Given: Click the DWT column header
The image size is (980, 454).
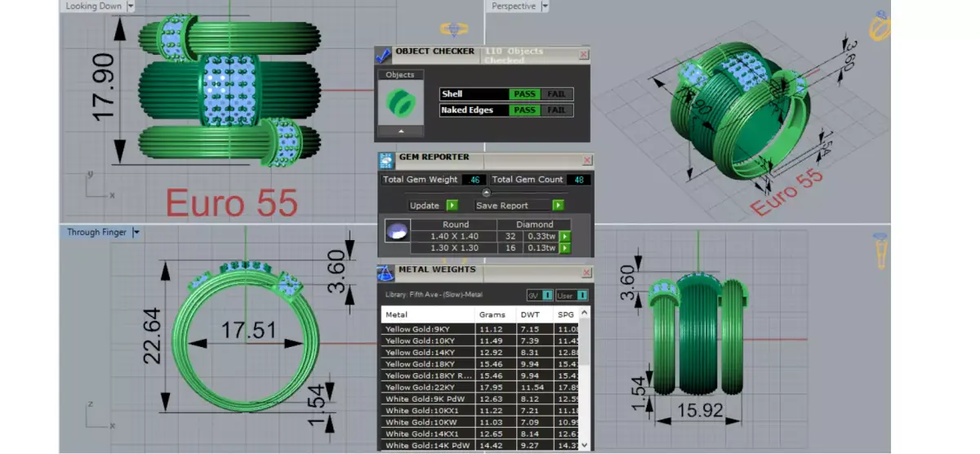Looking at the screenshot, I should (535, 314).
